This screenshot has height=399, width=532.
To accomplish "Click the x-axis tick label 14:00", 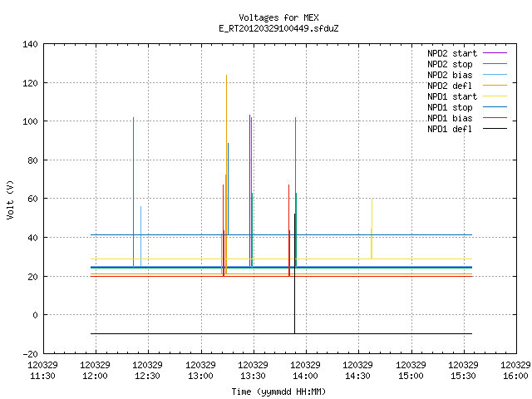I will 305,376.
